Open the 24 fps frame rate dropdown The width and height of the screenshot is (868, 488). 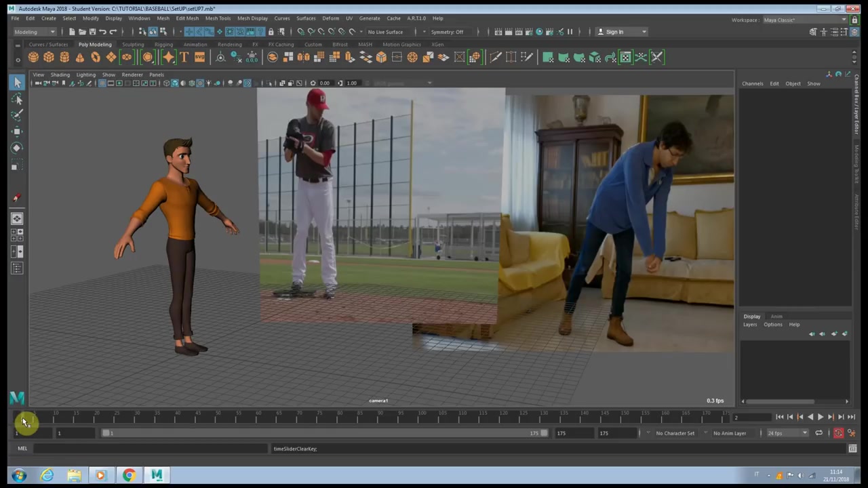point(787,433)
